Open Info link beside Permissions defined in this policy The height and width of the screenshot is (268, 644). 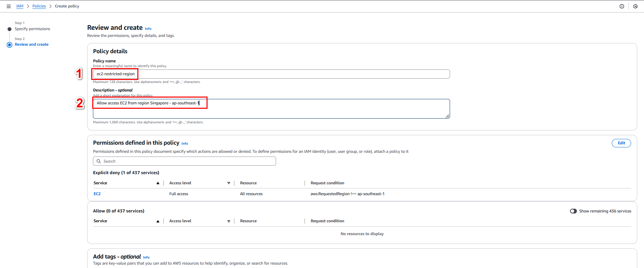pyautogui.click(x=184, y=144)
